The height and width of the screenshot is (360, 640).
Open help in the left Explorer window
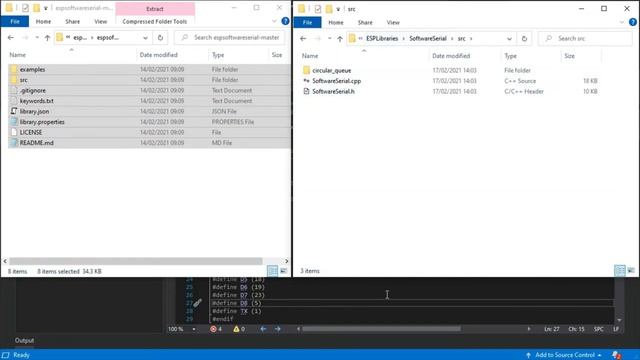point(285,21)
